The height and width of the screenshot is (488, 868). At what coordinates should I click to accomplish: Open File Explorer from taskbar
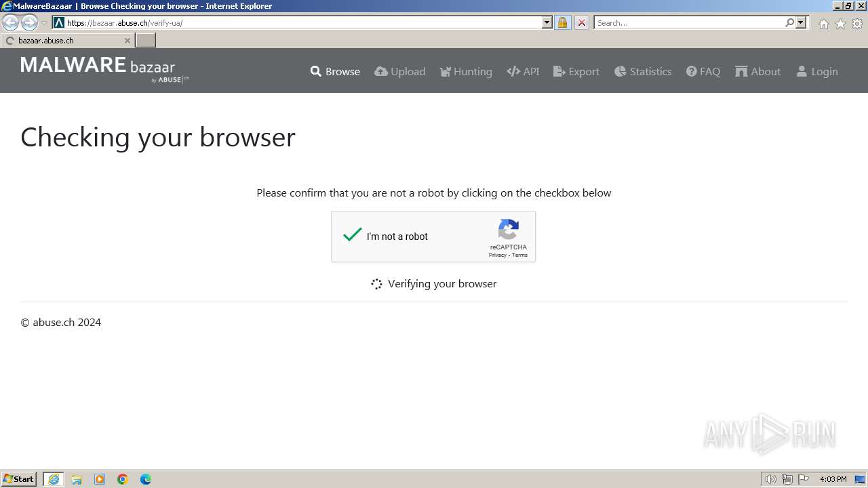click(77, 479)
